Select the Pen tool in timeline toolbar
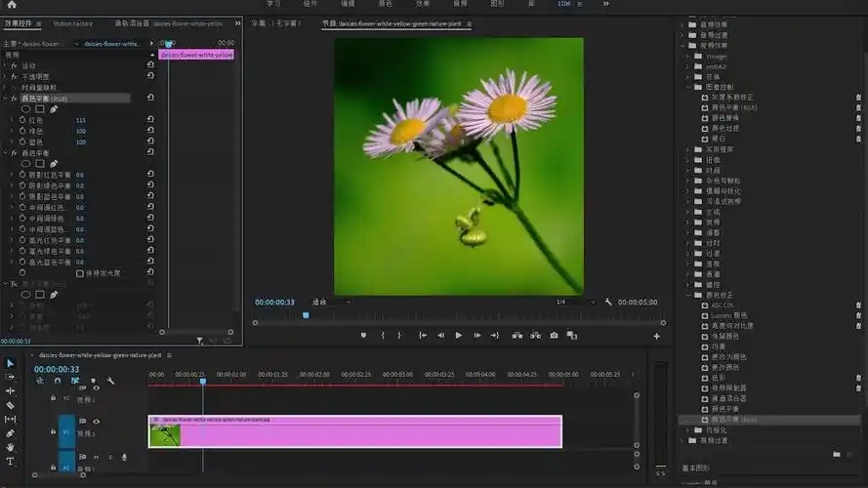This screenshot has height=488, width=868. click(x=11, y=433)
